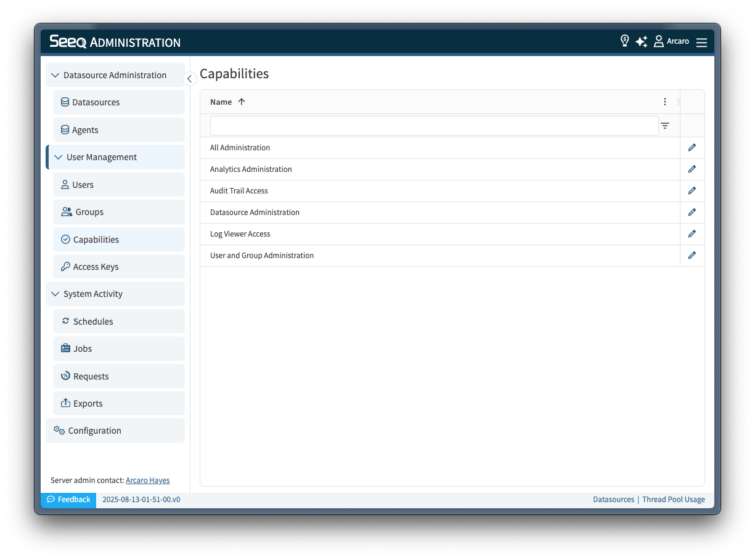Screen dimensions: 755x560
Task: Open the AI sparkle assistant icon
Action: click(x=642, y=41)
